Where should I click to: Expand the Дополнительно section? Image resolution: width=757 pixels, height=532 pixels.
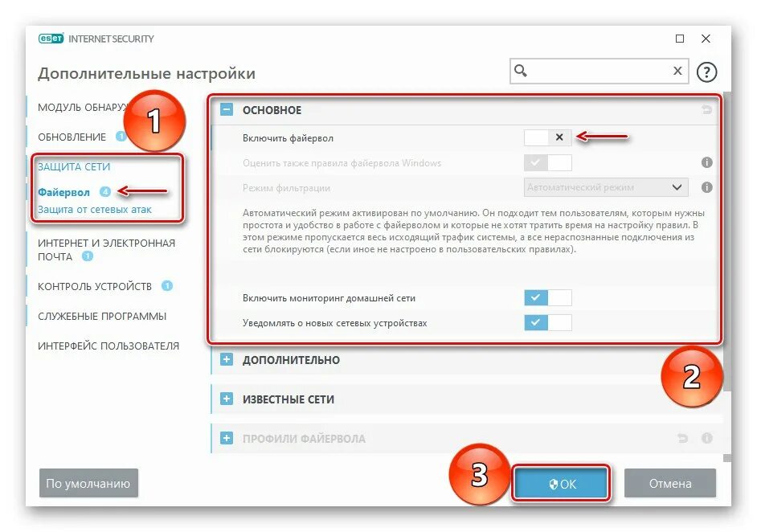click(227, 360)
